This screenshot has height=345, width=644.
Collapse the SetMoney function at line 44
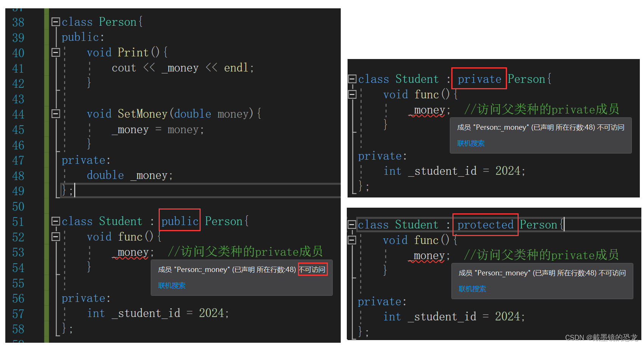(x=56, y=114)
